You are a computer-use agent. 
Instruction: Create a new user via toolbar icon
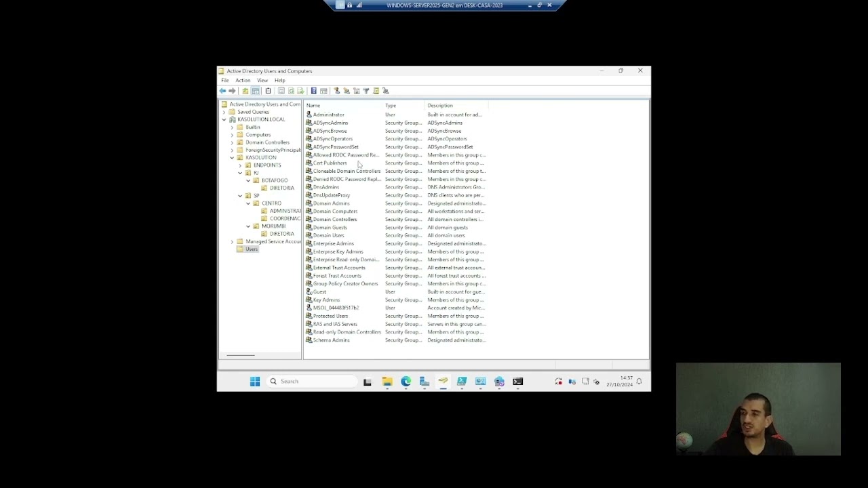(x=336, y=91)
